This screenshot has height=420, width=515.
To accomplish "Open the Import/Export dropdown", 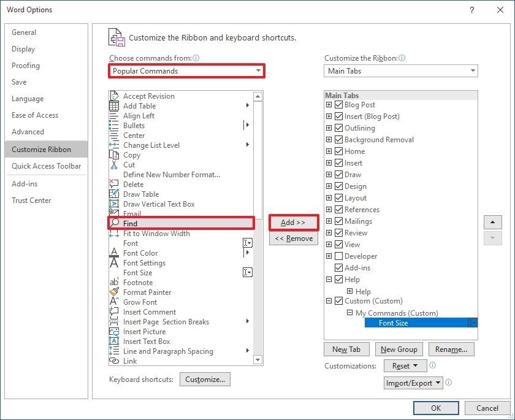I will tap(413, 383).
